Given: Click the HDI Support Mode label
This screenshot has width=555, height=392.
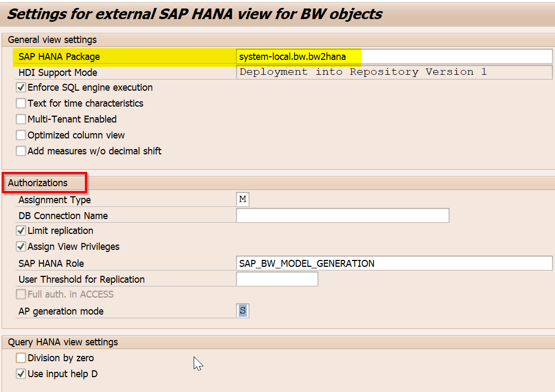Looking at the screenshot, I should 58,73.
